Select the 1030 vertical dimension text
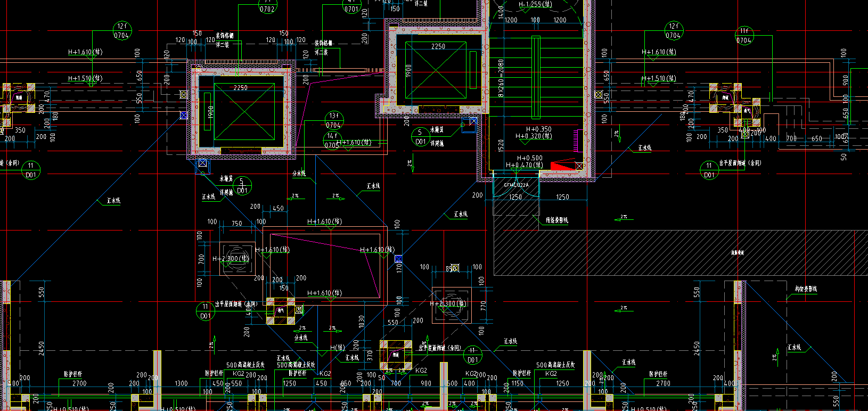This screenshot has height=411, width=868. coord(362,322)
